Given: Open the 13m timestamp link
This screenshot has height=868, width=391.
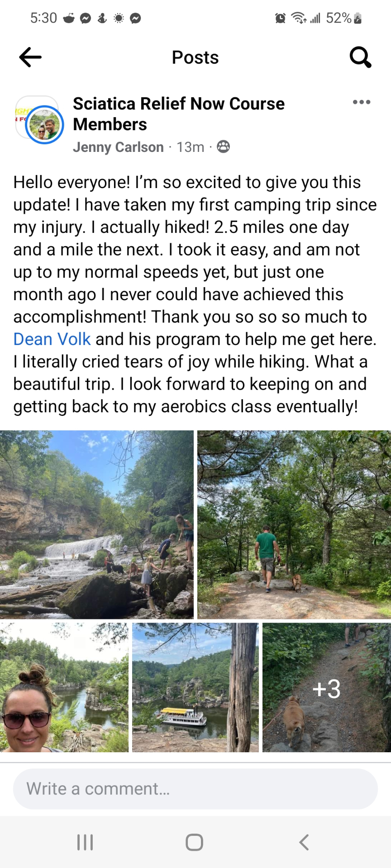Looking at the screenshot, I should tap(190, 146).
